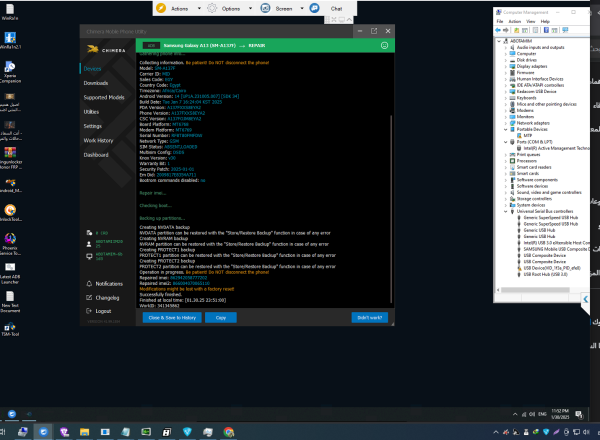Viewport: 600px width, 440px height.
Task: Click the taskbar clock showing 11:52 PM
Action: coord(560,414)
